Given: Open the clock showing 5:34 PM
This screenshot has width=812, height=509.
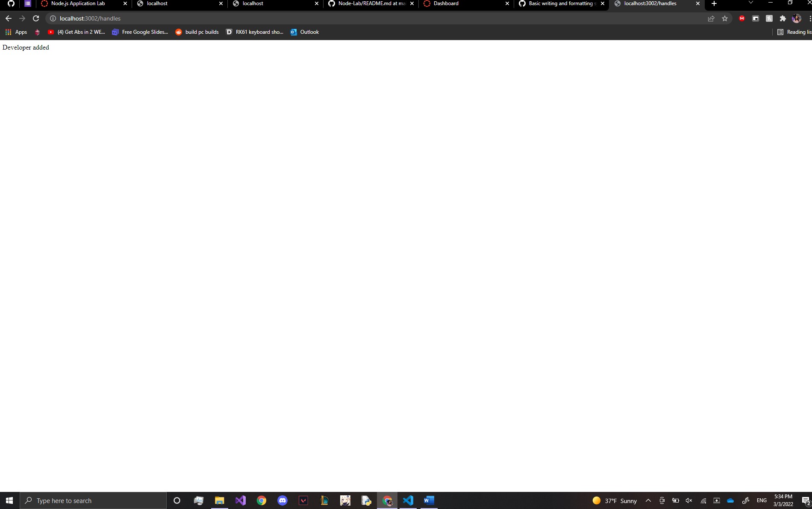Looking at the screenshot, I should [x=783, y=500].
